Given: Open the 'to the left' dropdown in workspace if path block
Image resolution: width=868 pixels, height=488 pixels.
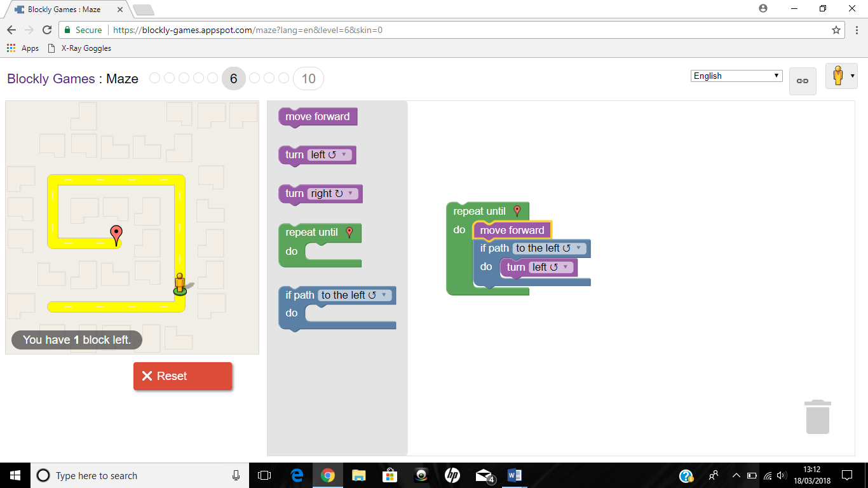Looking at the screenshot, I should point(548,248).
